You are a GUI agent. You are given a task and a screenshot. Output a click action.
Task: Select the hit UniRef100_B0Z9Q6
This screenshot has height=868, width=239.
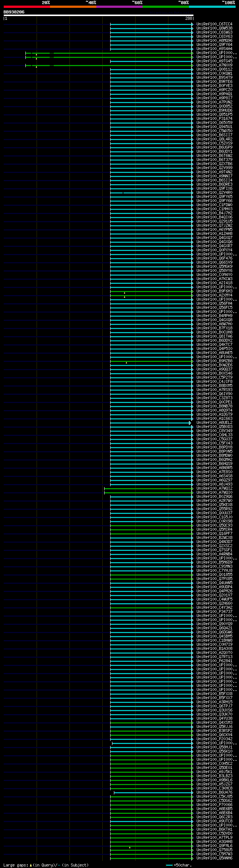(214, 497)
